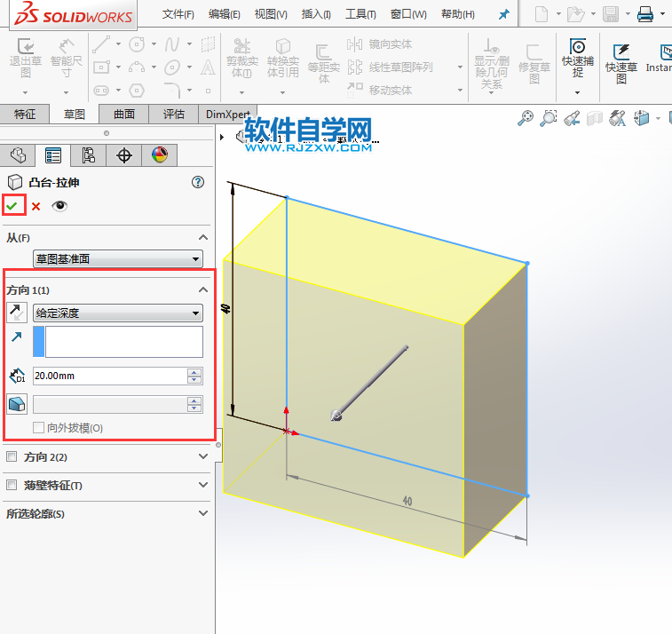This screenshot has width=672, height=634.
Task: Click the Zoom to Area icon
Action: click(x=548, y=118)
